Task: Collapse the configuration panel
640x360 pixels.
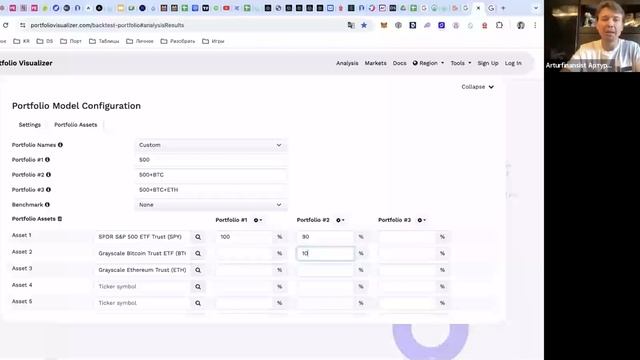Action: [x=478, y=87]
